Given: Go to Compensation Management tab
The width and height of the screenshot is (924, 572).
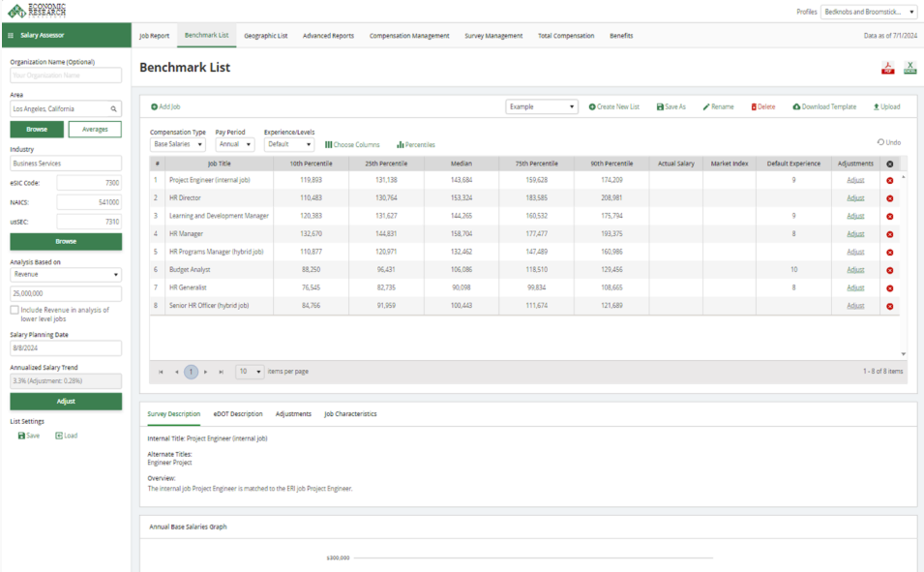Looking at the screenshot, I should click(x=409, y=36).
